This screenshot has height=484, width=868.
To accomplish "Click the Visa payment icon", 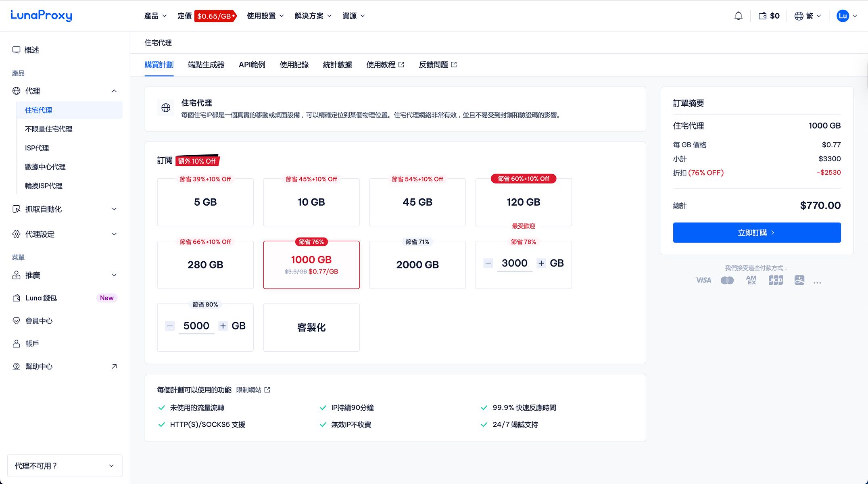I will (703, 280).
